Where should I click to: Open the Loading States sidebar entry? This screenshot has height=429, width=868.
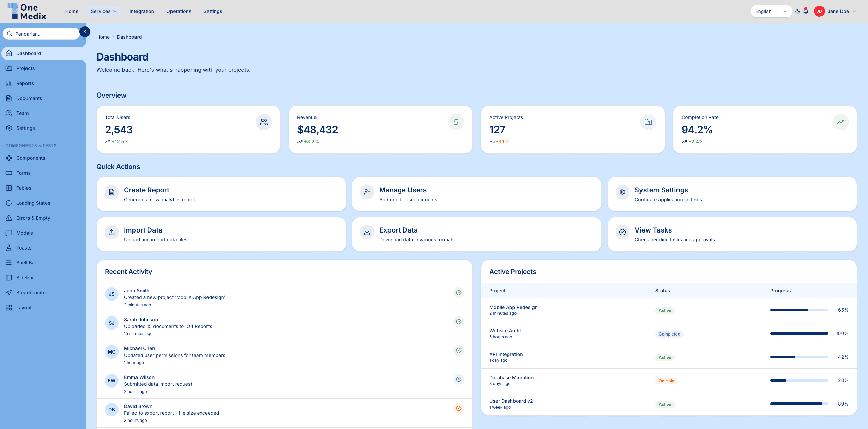click(33, 203)
